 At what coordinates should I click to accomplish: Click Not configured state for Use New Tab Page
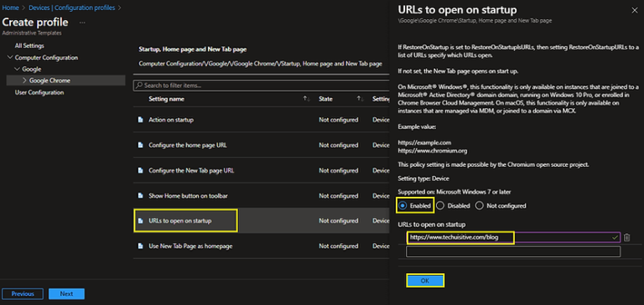point(339,246)
